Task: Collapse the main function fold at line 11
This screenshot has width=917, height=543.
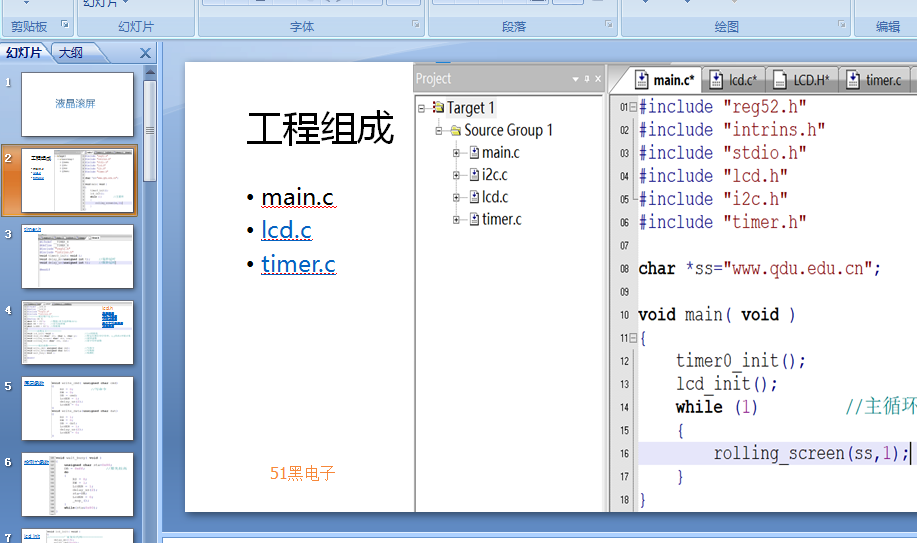Action: [633, 338]
